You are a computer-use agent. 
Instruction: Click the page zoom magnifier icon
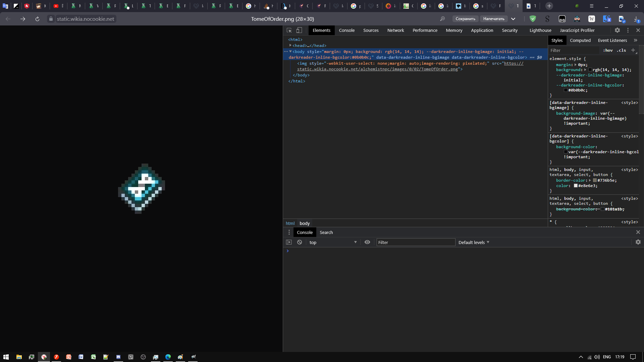(x=442, y=19)
